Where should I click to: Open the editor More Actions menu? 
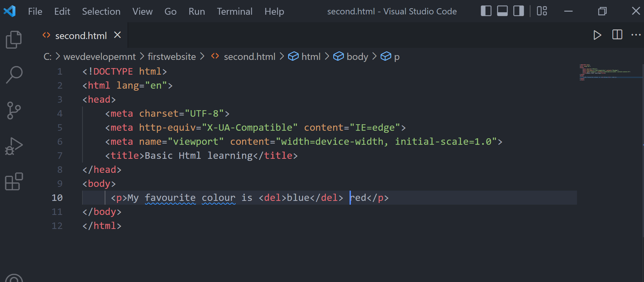(636, 35)
